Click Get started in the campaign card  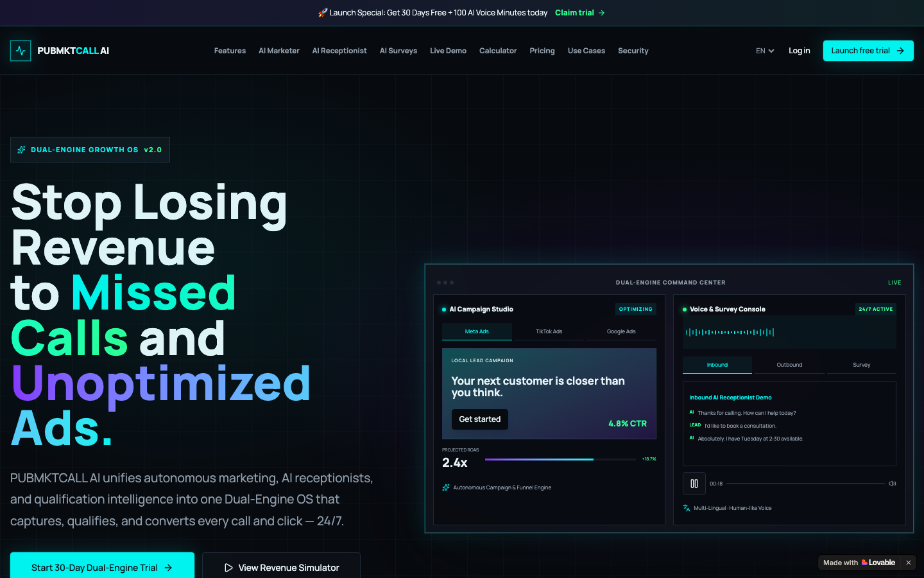click(x=480, y=419)
